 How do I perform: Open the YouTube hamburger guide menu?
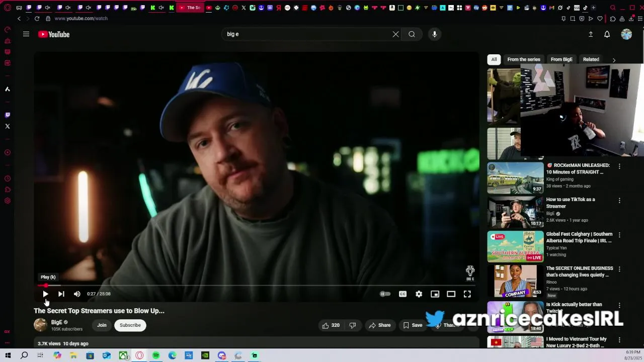pyautogui.click(x=26, y=34)
